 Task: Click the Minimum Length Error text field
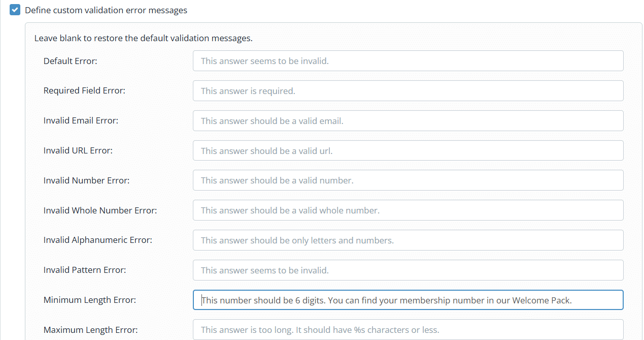408,300
